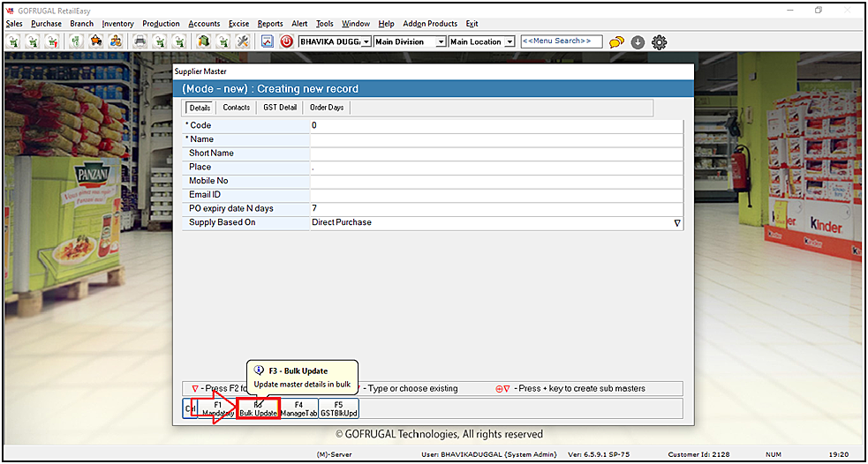Click the green building icon in toolbar
Viewport: 868px width, 464px height.
click(x=204, y=41)
